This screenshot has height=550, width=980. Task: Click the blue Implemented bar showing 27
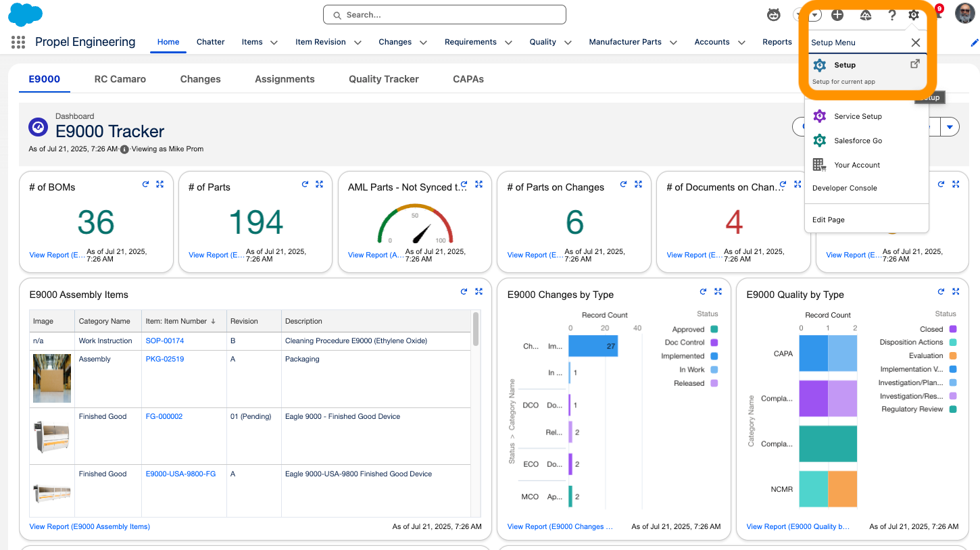point(592,346)
